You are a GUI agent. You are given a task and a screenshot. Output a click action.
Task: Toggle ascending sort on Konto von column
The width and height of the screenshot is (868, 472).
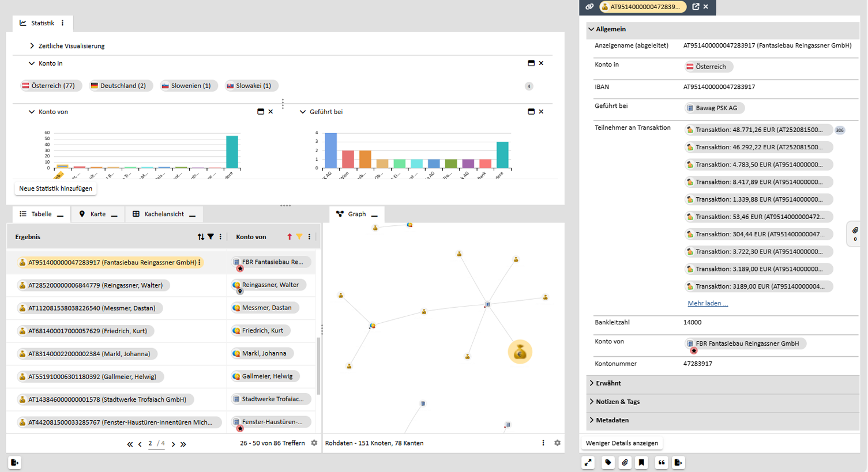(290, 237)
